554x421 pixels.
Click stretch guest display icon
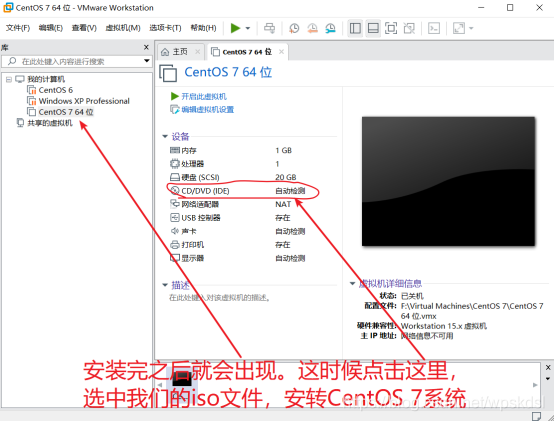pos(459,28)
